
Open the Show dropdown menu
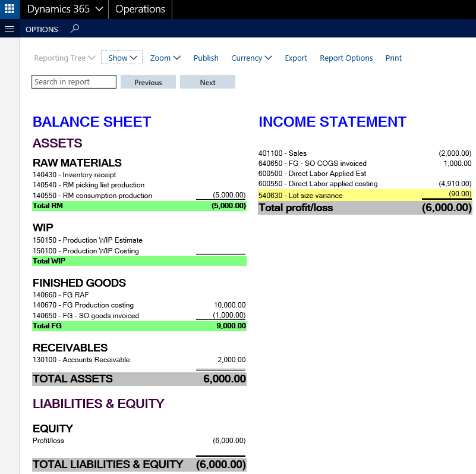(122, 58)
